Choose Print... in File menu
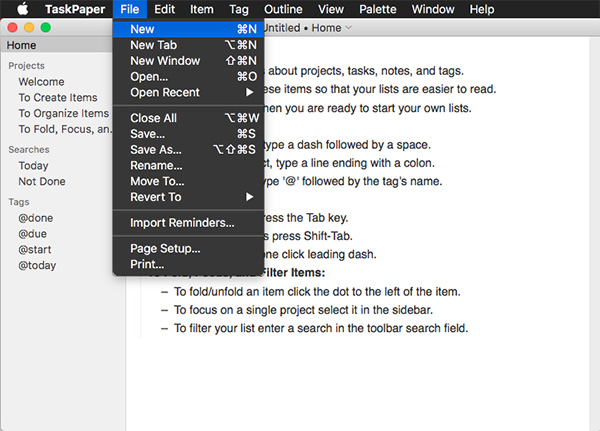The height and width of the screenshot is (431, 600). (188, 264)
